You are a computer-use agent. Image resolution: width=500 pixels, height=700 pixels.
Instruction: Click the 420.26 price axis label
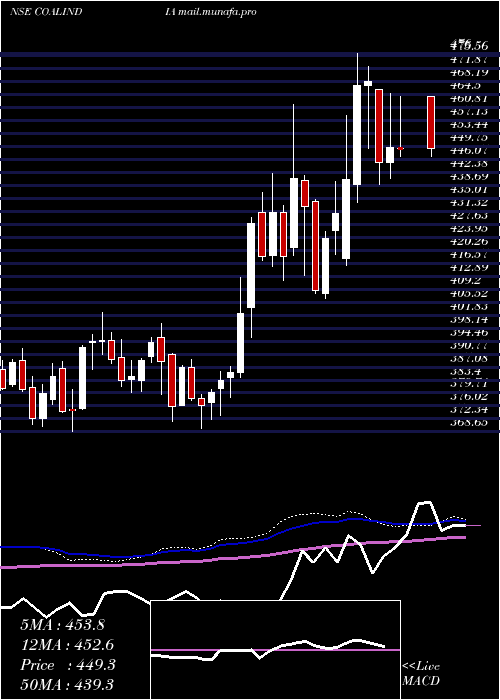469,242
